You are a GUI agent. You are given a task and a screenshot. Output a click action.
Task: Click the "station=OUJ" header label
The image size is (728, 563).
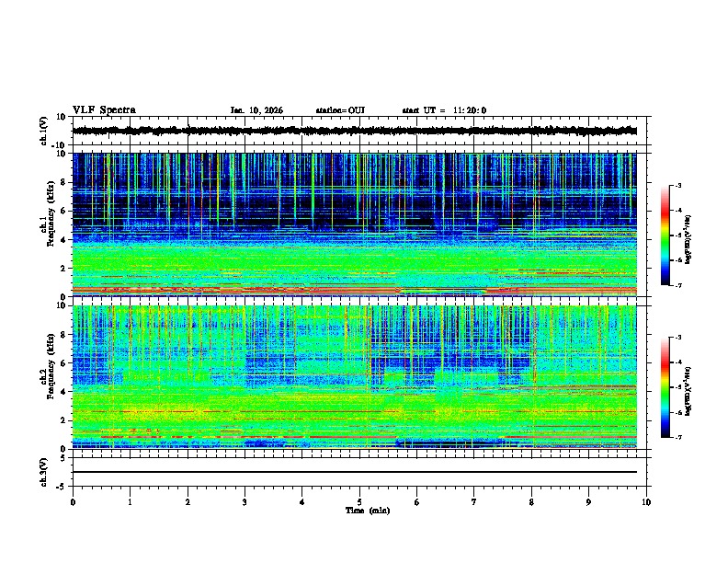[340, 110]
